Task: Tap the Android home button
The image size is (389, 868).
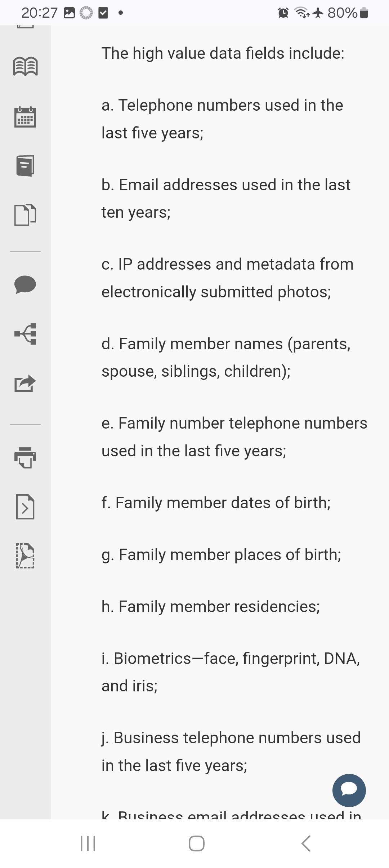Action: pyautogui.click(x=196, y=843)
